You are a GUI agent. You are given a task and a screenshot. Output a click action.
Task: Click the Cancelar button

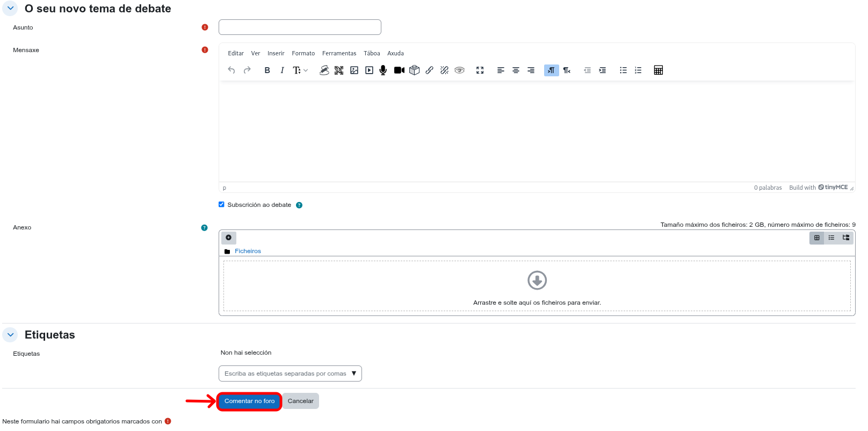(300, 401)
